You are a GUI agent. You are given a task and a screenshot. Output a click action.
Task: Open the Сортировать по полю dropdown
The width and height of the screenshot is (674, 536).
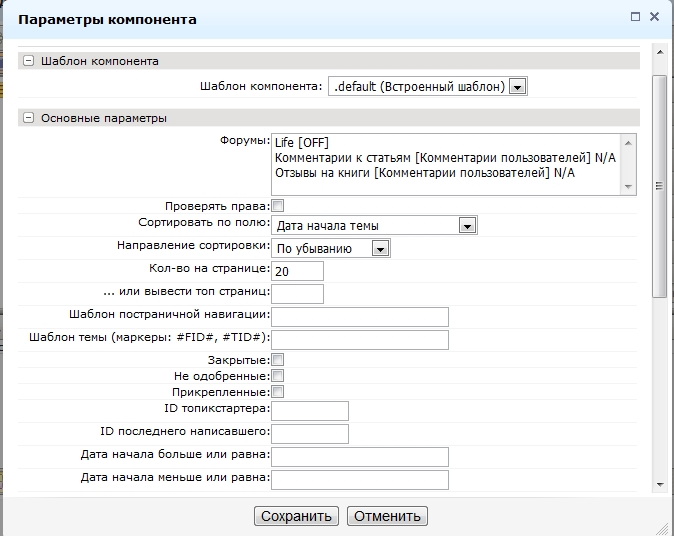click(x=466, y=226)
